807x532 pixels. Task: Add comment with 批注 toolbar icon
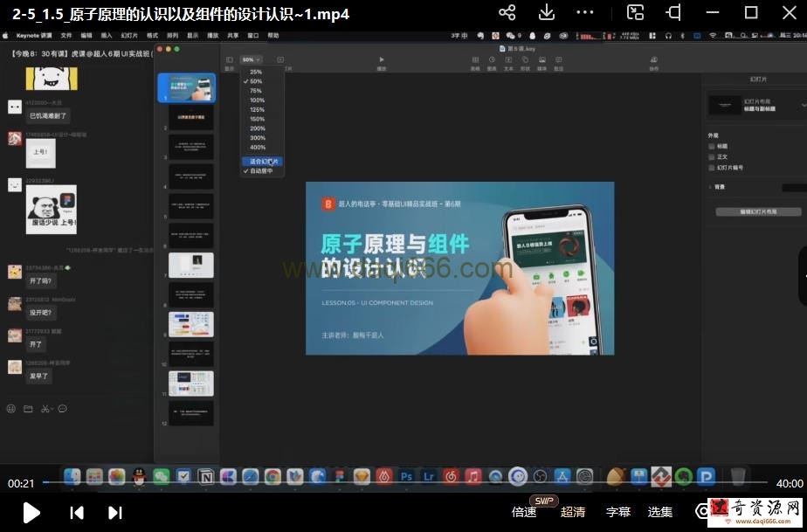pos(558,59)
